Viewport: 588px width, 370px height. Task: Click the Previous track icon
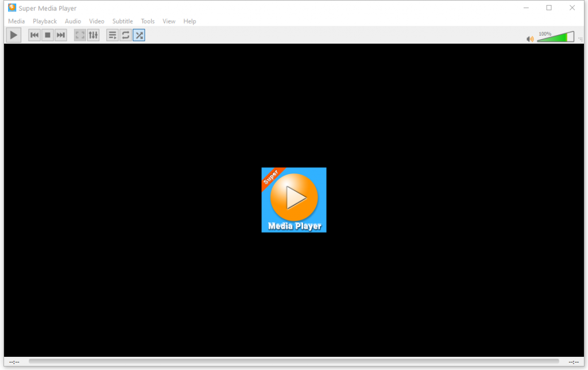[x=34, y=34]
